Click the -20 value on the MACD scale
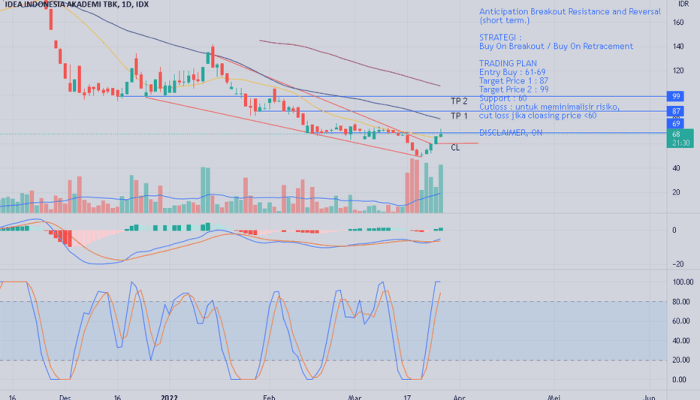The image size is (700, 400). 677,263
